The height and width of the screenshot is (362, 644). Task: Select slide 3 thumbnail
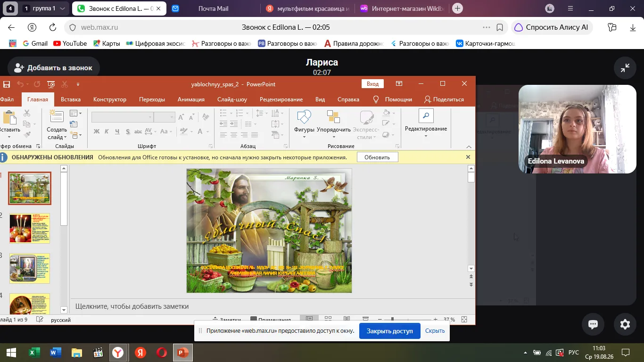pyautogui.click(x=30, y=268)
